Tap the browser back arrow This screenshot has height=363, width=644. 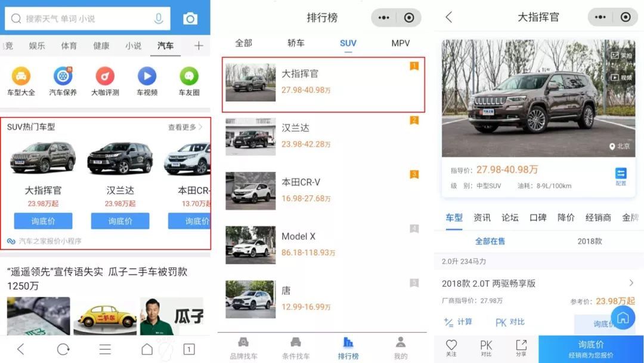pos(20,349)
